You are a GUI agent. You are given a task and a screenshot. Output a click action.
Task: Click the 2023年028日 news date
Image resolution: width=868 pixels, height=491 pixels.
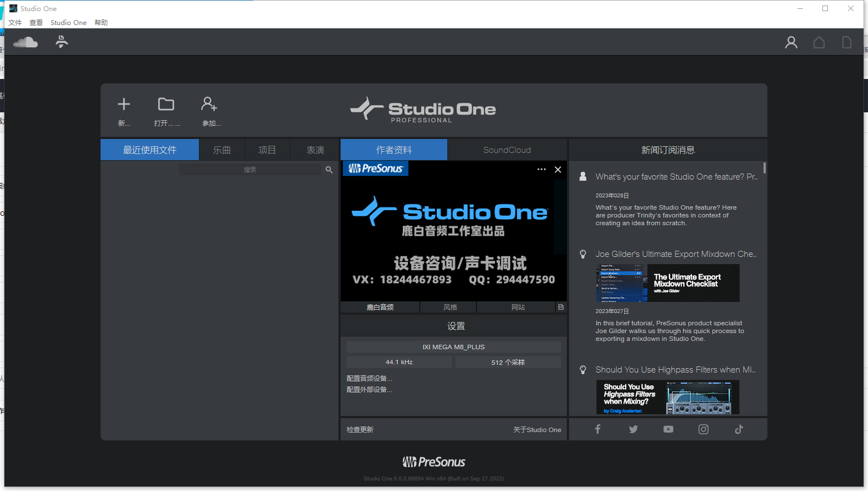[612, 196]
